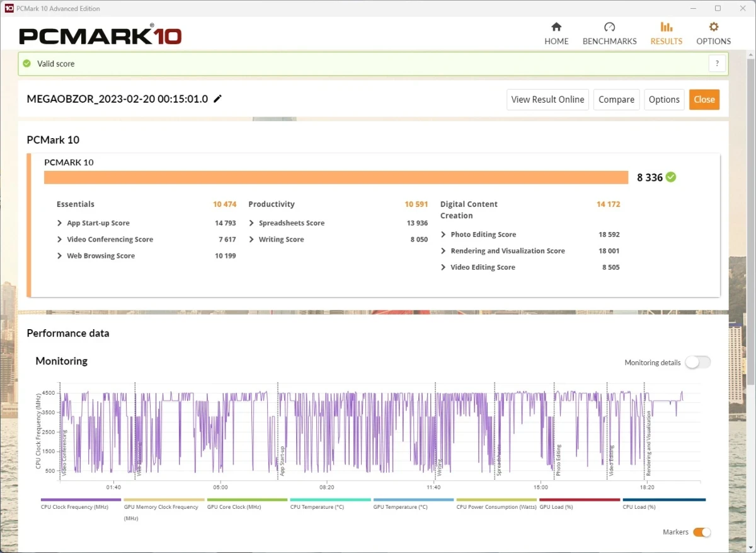Toggle Monitoring details switch
This screenshot has width=756, height=553.
coord(698,363)
